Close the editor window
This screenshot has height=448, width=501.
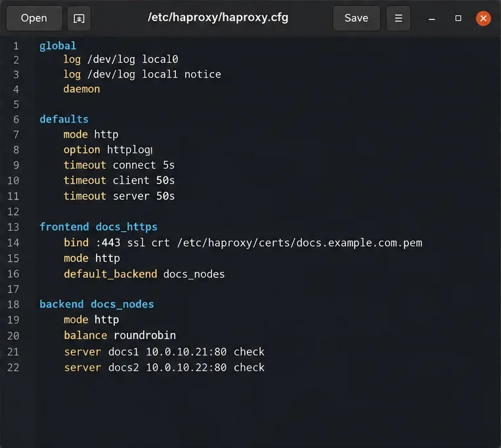click(483, 18)
